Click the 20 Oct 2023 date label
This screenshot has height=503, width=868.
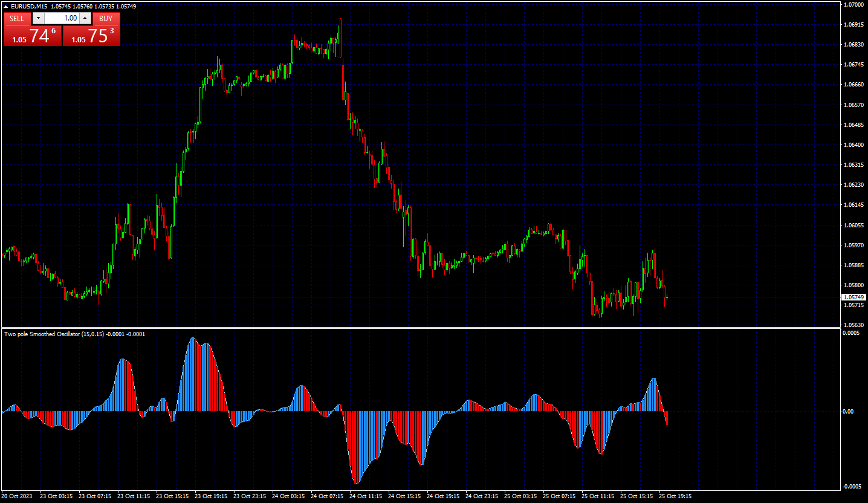coord(18,496)
